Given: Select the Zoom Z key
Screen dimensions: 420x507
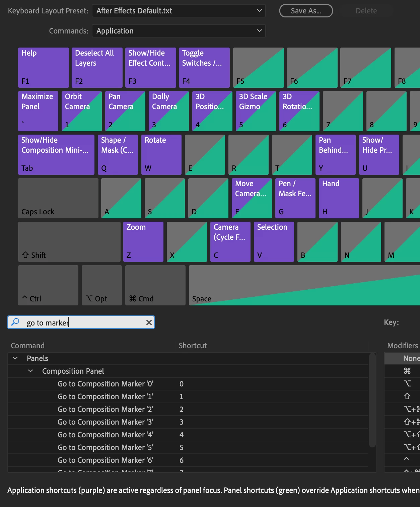Looking at the screenshot, I should pos(143,242).
